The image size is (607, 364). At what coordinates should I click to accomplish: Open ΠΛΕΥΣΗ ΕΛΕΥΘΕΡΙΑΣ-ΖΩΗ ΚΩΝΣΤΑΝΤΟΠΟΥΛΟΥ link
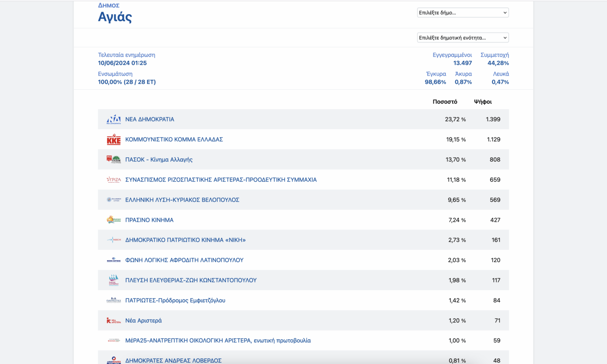191,280
